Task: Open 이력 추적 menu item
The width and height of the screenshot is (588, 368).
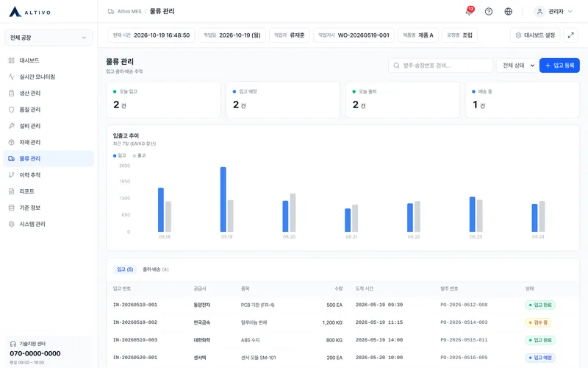Action: [x=49, y=175]
